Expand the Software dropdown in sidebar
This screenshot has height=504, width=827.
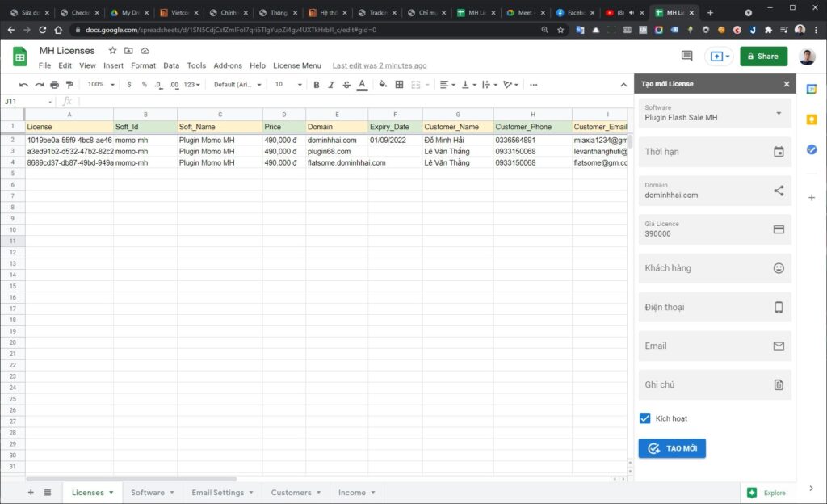pos(779,113)
